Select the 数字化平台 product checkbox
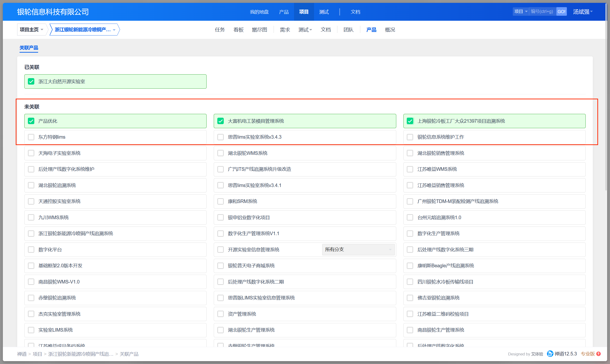610x364 pixels. click(31, 249)
